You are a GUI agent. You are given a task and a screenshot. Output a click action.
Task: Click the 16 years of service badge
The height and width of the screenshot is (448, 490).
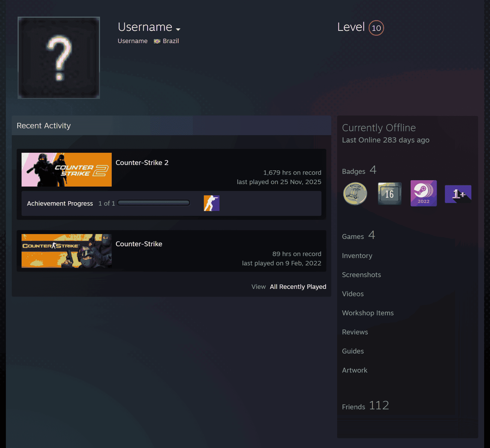tap(389, 194)
